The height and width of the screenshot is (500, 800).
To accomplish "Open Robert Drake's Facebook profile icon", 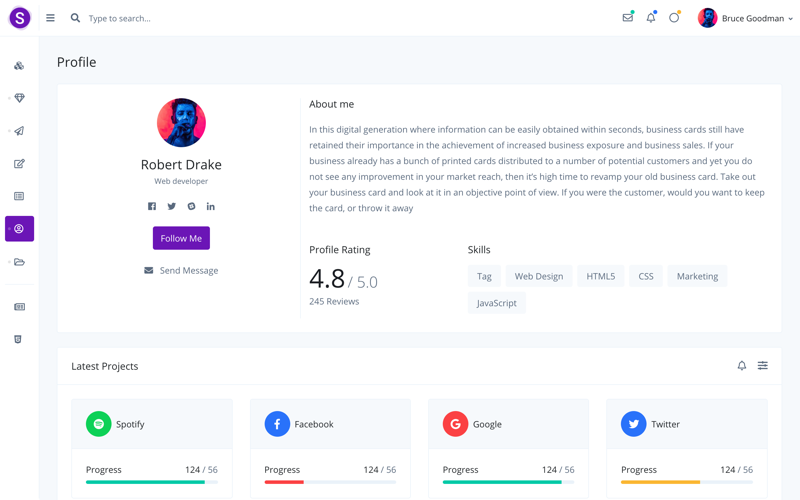I will point(152,206).
